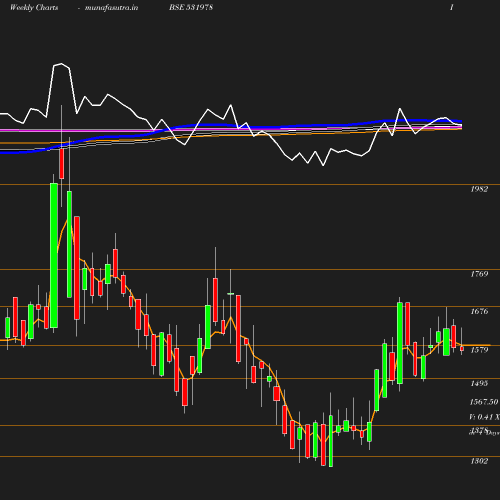Click the 1676 price level label
This screenshot has height=500, width=500.
pyautogui.click(x=479, y=311)
